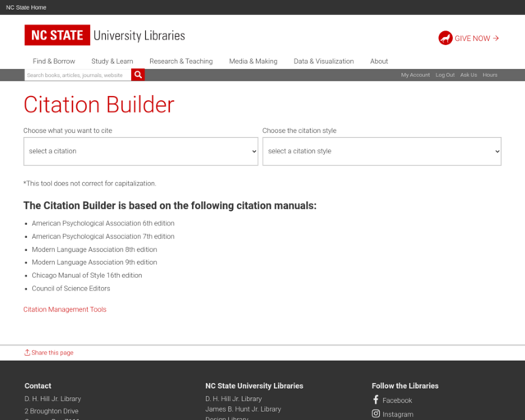Click 'Choose what you want to cite' label
Viewport: 525px width, 420px height.
coord(67,130)
